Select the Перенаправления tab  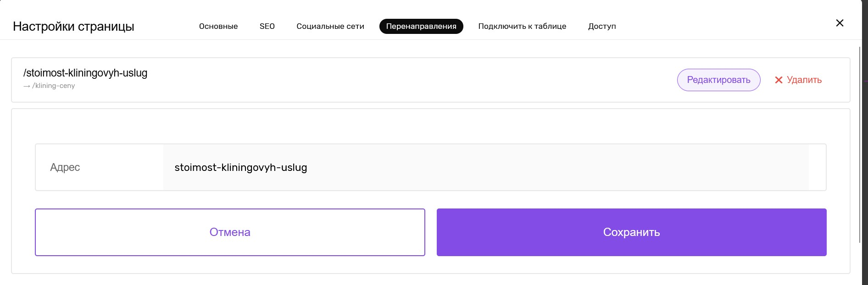point(421,26)
